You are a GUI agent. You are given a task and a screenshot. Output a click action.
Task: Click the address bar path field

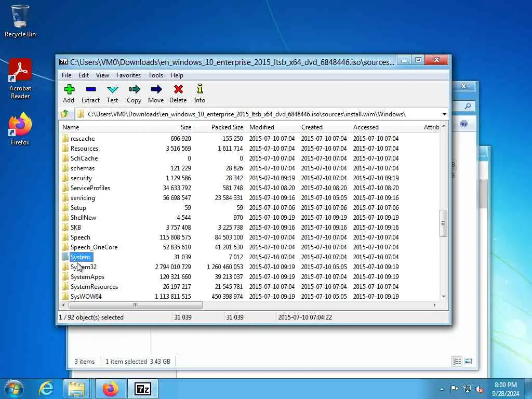click(258, 114)
